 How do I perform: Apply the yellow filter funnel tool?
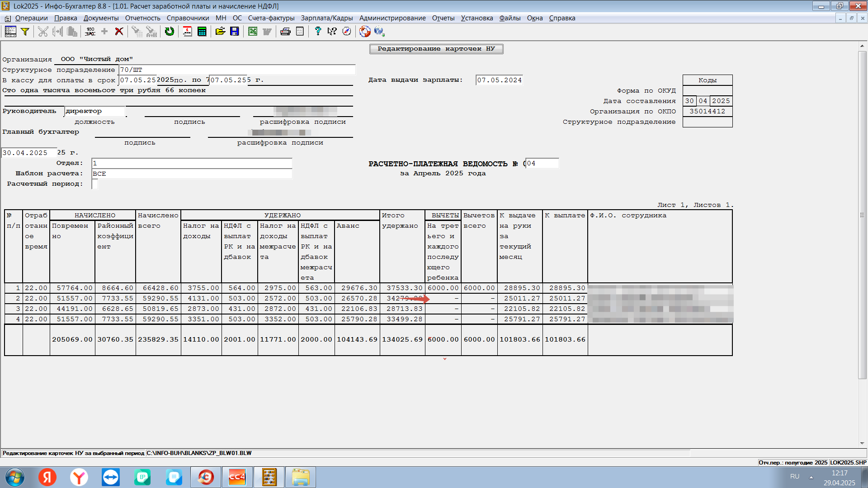(25, 31)
